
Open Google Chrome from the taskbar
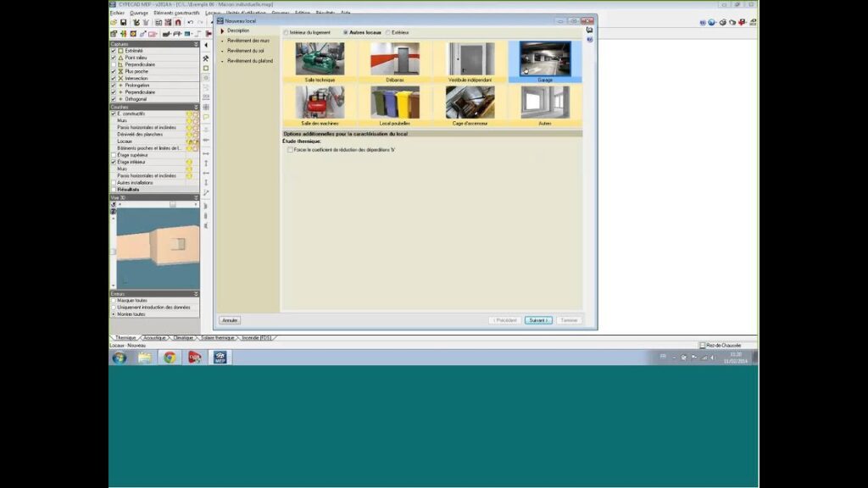pos(170,358)
